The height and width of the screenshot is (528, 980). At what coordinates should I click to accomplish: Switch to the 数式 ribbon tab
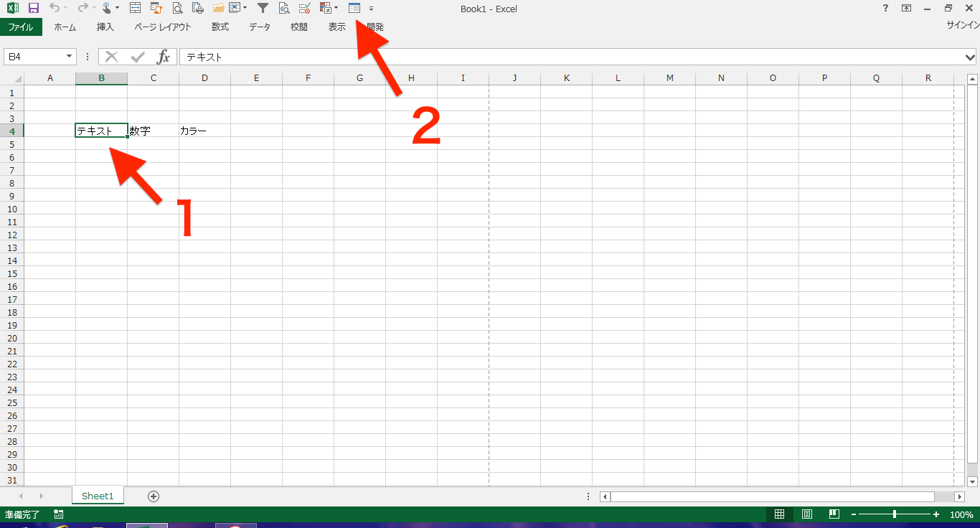220,27
